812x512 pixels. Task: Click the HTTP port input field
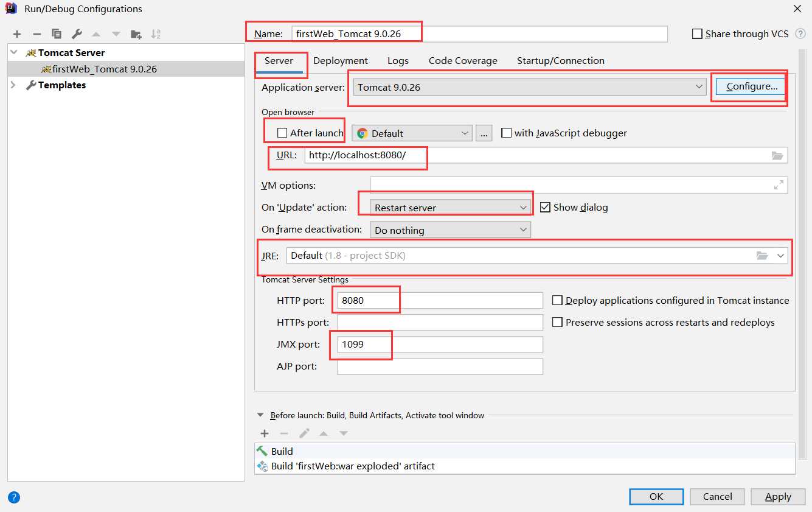click(440, 300)
